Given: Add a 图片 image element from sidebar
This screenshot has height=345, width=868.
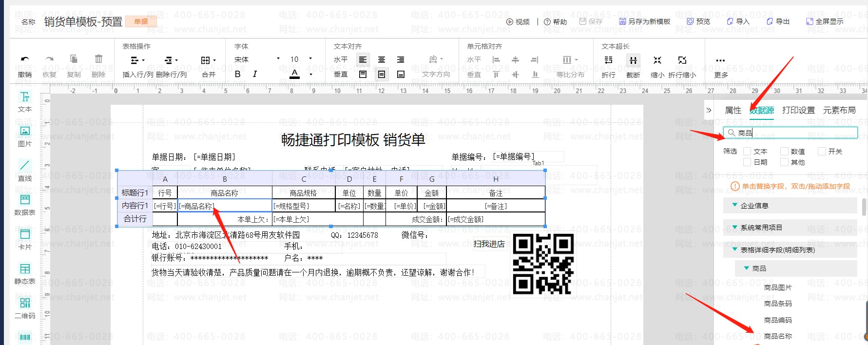Looking at the screenshot, I should point(25,136).
